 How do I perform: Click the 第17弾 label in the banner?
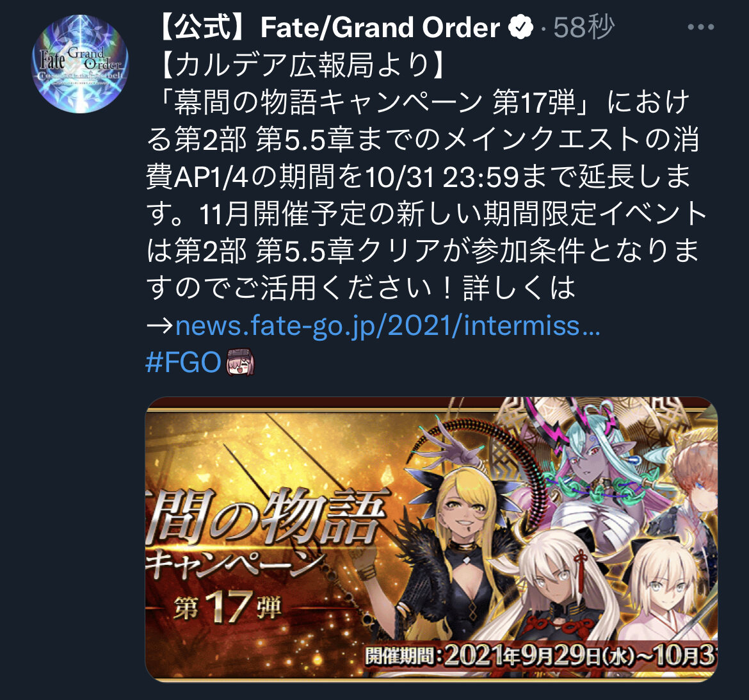point(229,607)
